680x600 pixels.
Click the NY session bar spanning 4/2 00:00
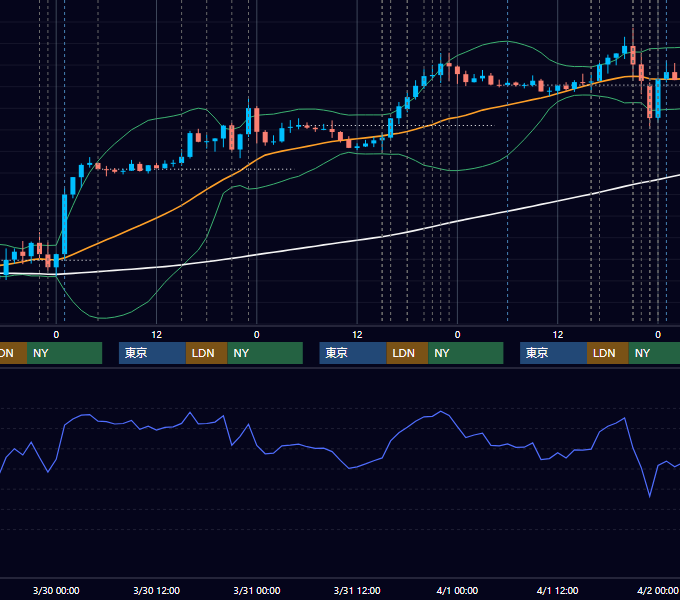point(654,353)
